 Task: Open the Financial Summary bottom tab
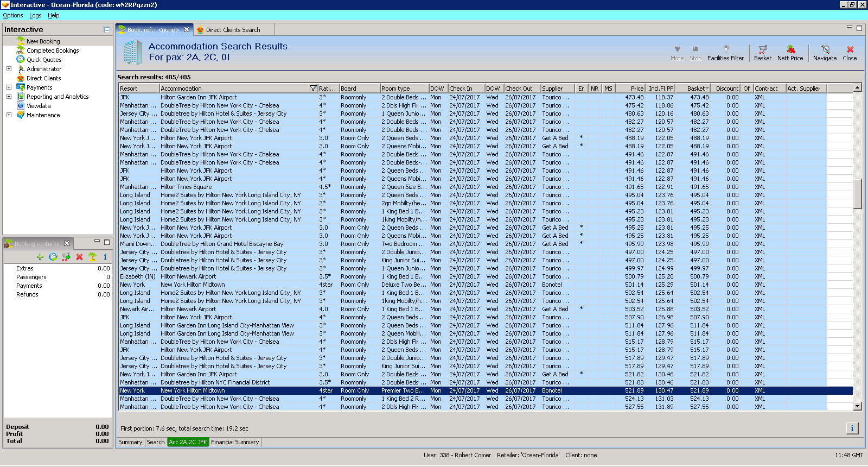coord(235,442)
